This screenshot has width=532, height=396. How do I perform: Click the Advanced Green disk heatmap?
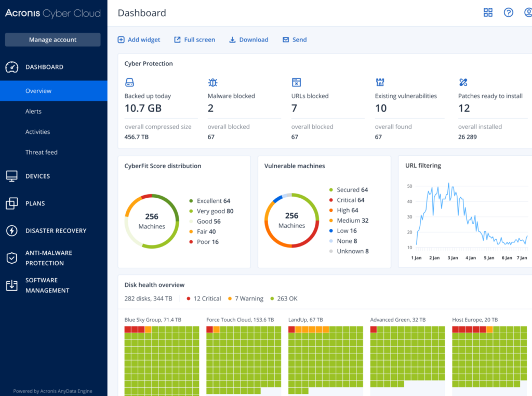(x=407, y=357)
